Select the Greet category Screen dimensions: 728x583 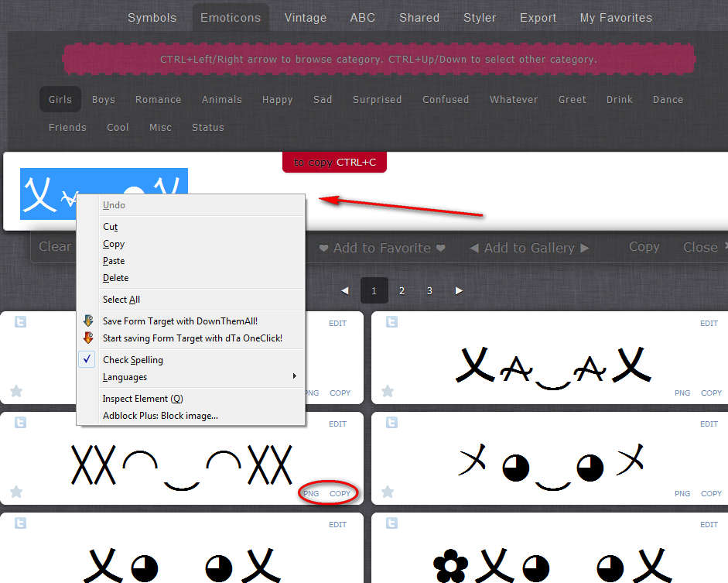tap(572, 99)
